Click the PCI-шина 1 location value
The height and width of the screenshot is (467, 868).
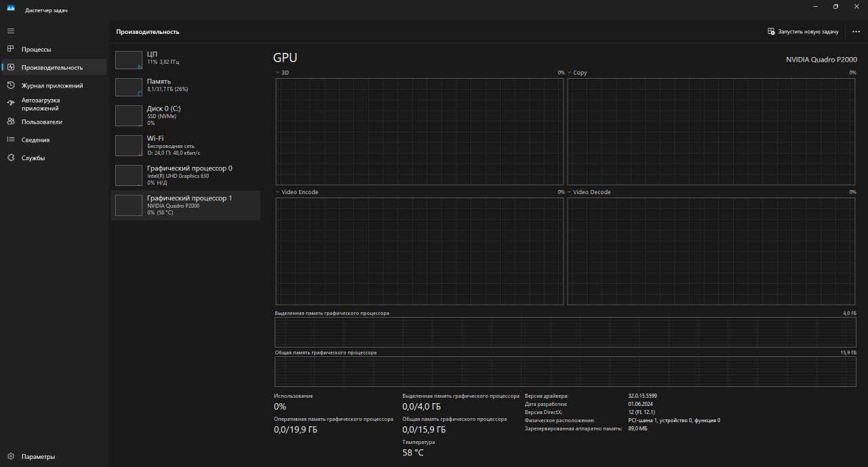click(x=674, y=420)
